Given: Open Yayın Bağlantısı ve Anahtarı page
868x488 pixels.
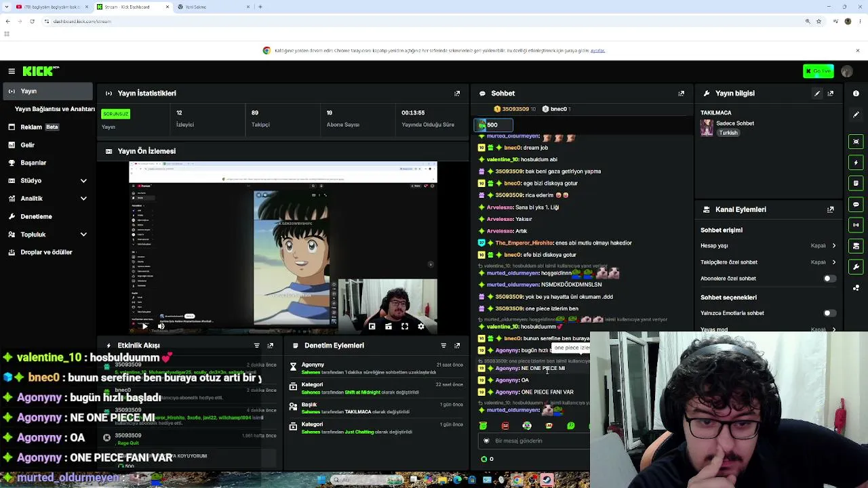Looking at the screenshot, I should [54, 109].
